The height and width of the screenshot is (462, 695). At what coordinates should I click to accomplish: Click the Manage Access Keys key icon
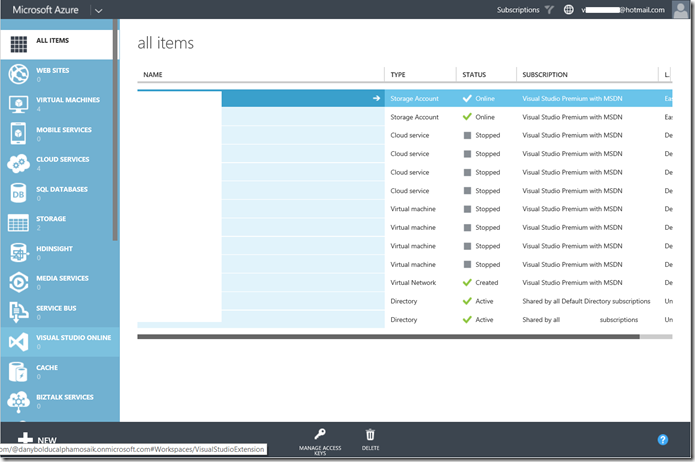tap(320, 434)
